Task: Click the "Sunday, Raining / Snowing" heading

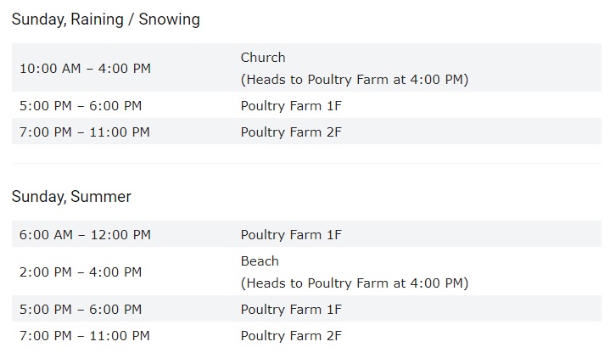Action: point(106,19)
